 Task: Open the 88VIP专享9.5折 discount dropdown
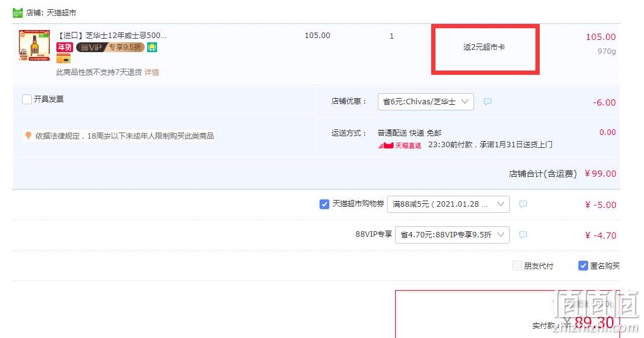tap(452, 235)
